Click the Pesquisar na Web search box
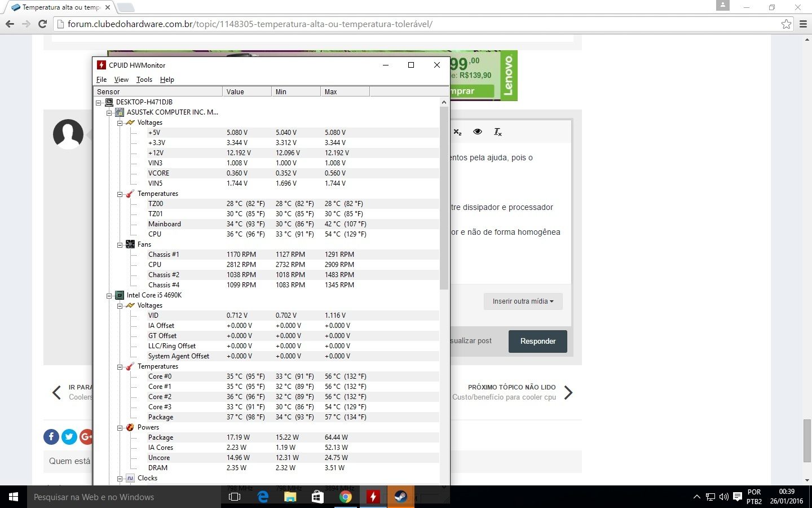Image resolution: width=812 pixels, height=508 pixels. click(x=124, y=497)
